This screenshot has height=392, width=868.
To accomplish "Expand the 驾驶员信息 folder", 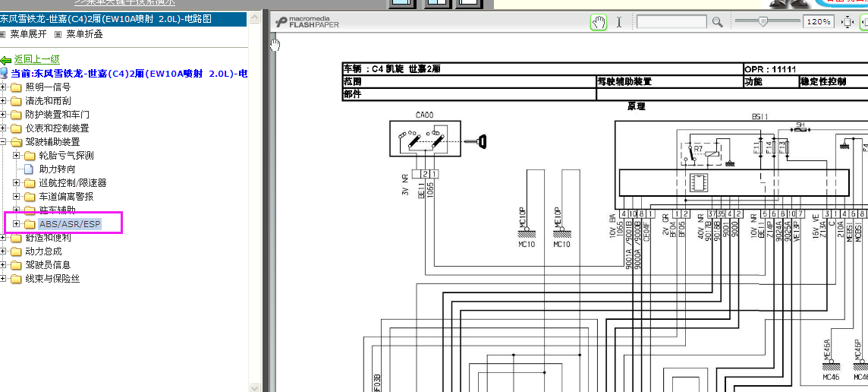I will tap(3, 265).
